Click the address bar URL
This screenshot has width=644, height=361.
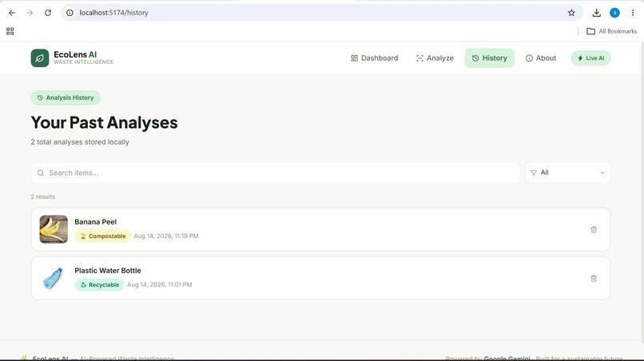(x=113, y=13)
